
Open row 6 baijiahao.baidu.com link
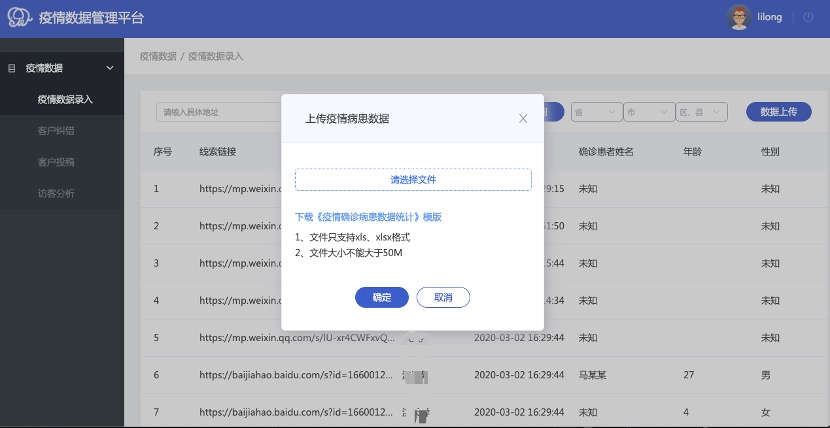[x=296, y=375]
